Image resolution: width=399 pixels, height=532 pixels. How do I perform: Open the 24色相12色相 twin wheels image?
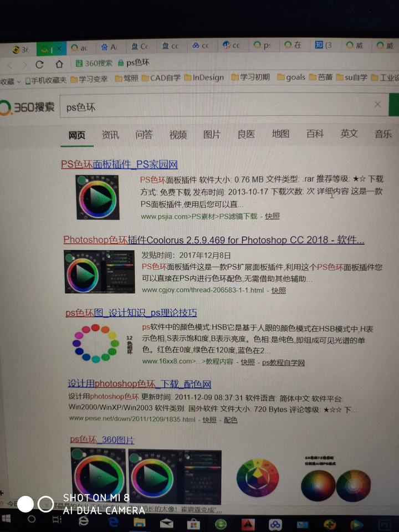(x=336, y=479)
